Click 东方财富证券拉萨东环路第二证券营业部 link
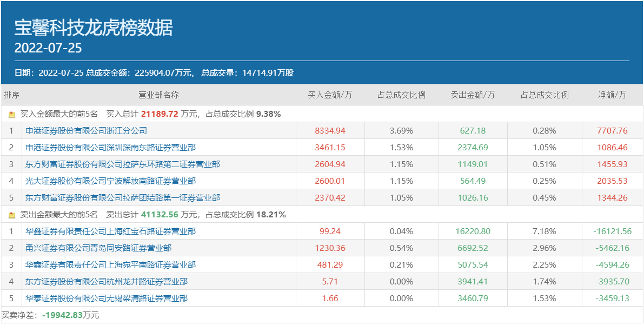 [x=122, y=164]
